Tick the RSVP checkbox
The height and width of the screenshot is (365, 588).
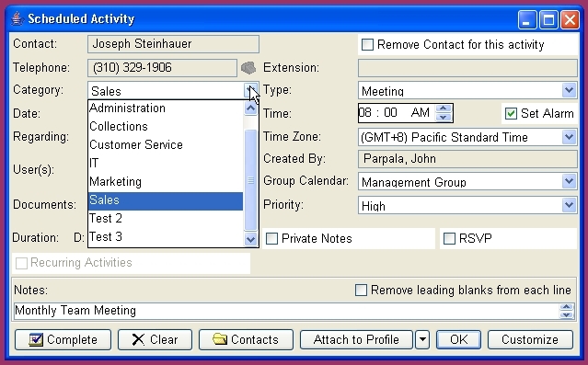click(x=449, y=238)
